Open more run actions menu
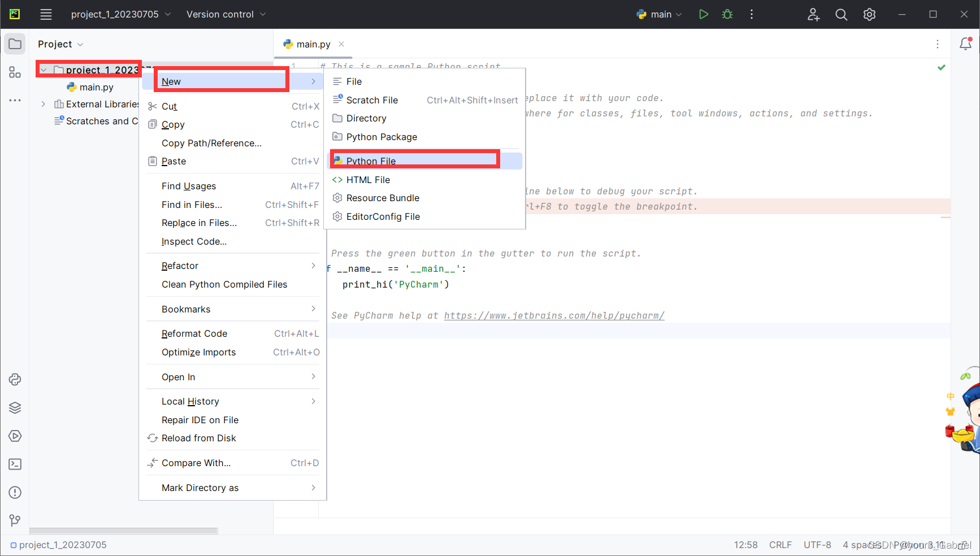The width and height of the screenshot is (980, 556). [752, 14]
